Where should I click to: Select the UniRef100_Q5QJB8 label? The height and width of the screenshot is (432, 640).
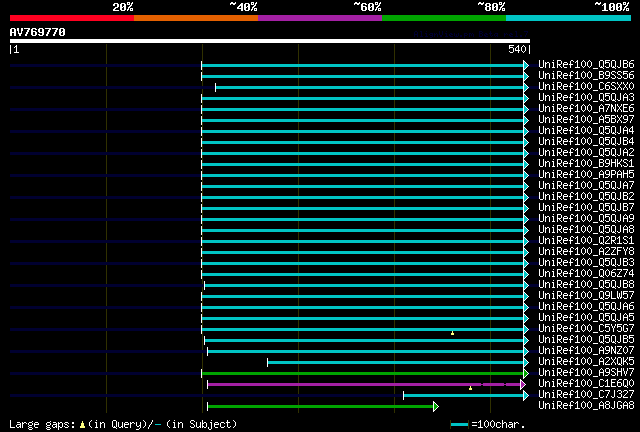pos(586,285)
